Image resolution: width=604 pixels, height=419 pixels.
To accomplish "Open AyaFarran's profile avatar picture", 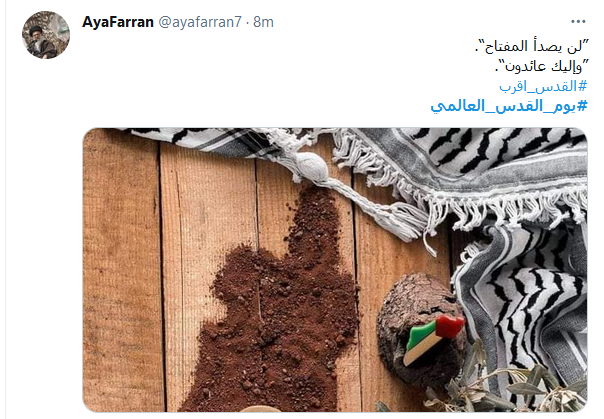I will tap(46, 35).
